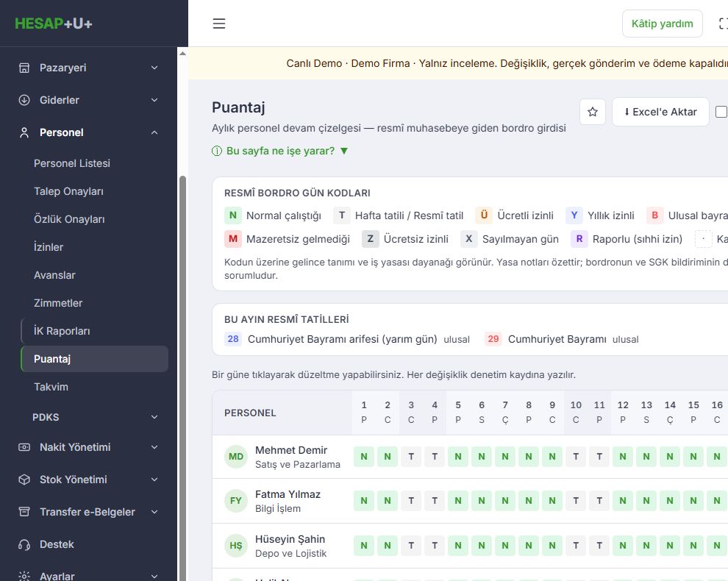
Task: Click the Excel'e Aktar button
Action: [x=660, y=112]
